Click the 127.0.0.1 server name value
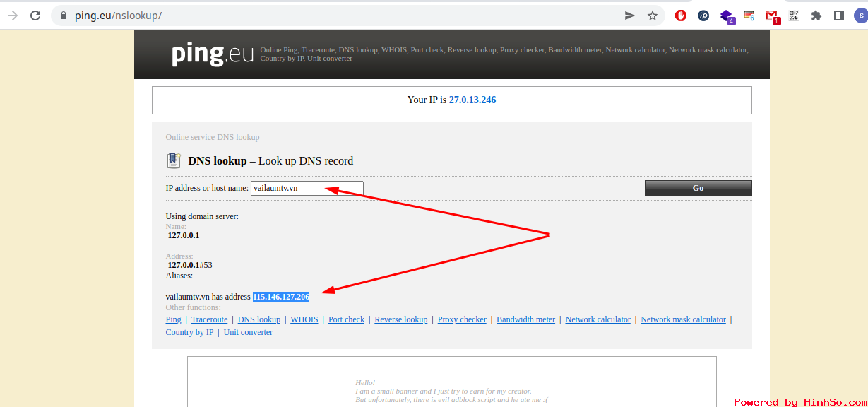Screen dimensions: 868x407 point(184,235)
